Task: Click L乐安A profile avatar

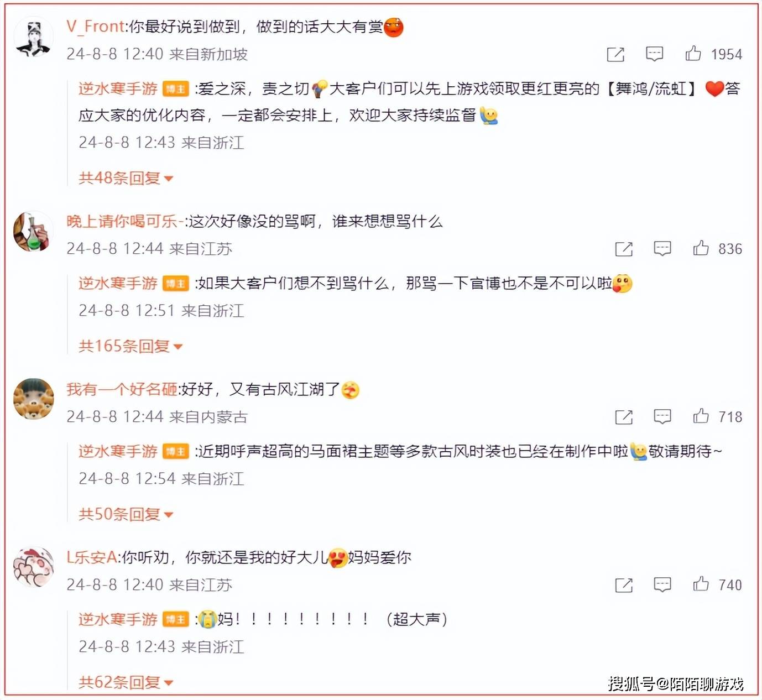Action: coord(34,567)
